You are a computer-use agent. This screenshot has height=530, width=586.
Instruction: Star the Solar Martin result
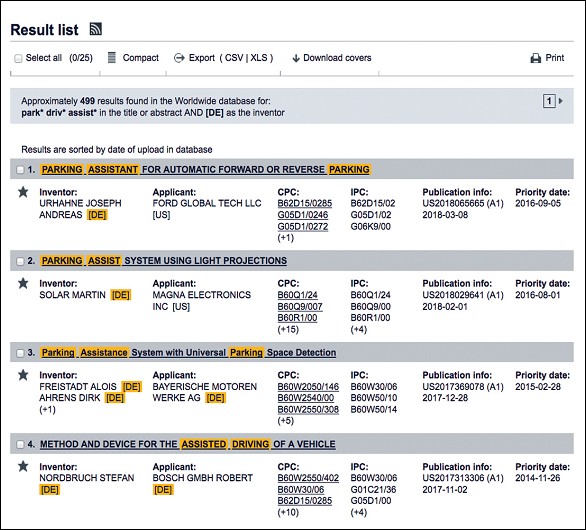(x=23, y=283)
